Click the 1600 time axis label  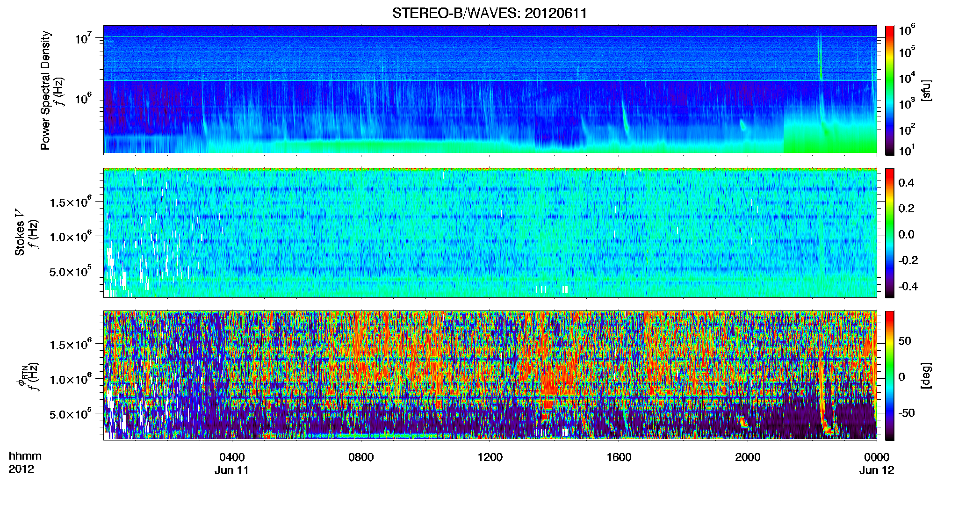619,457
